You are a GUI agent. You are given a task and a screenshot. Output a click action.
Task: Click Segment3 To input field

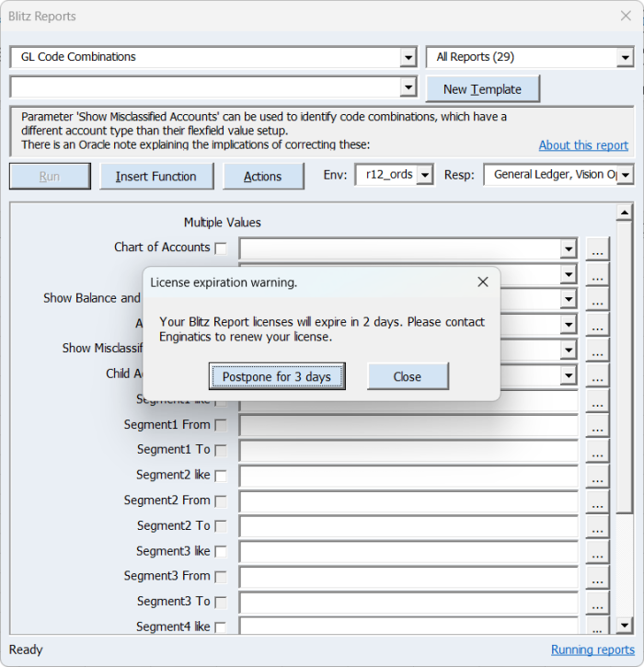[x=408, y=604]
